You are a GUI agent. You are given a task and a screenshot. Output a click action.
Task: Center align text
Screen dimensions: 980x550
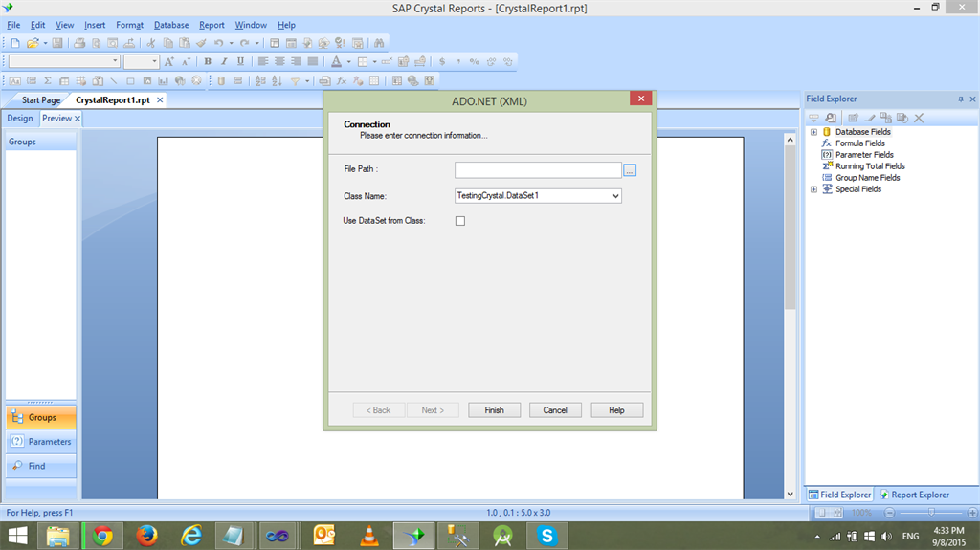coord(279,61)
